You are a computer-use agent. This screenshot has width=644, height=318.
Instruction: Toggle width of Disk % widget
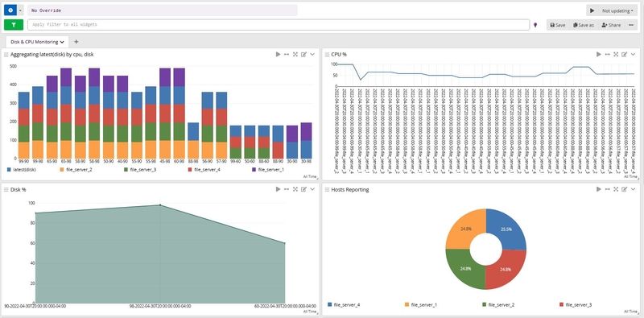point(287,189)
